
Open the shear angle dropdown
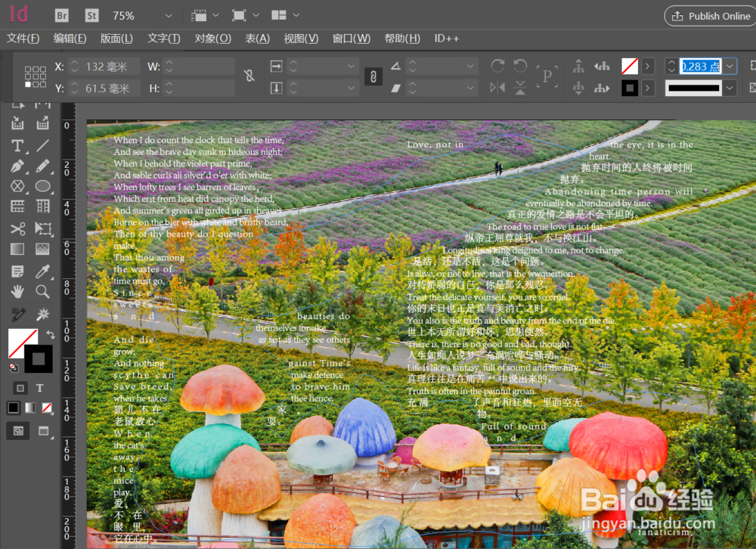(x=470, y=88)
